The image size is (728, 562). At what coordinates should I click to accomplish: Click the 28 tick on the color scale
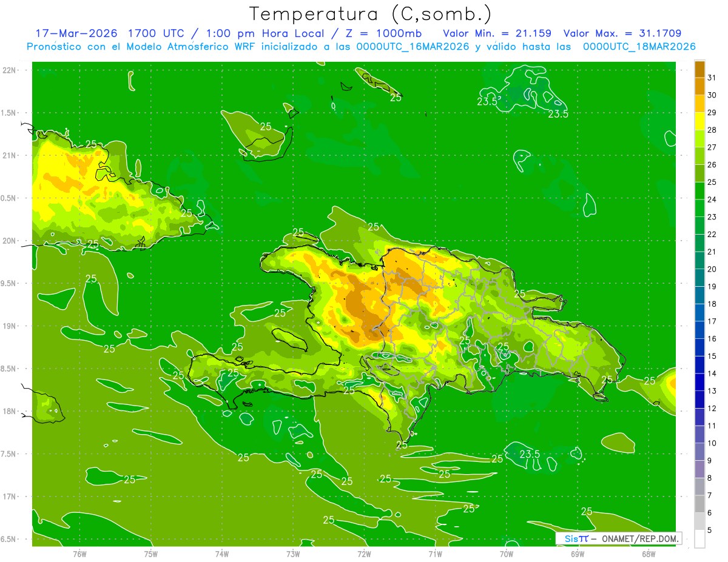point(712,130)
